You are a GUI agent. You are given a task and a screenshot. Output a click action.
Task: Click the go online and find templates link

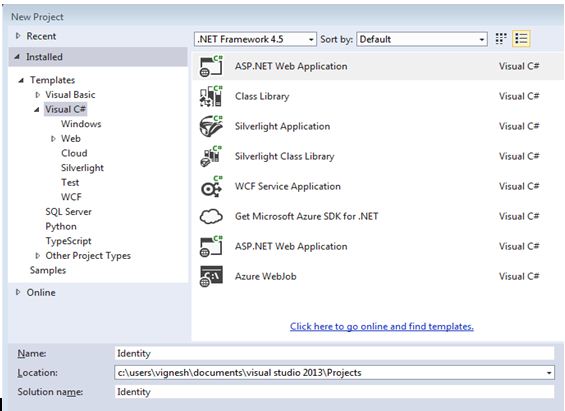pos(382,326)
